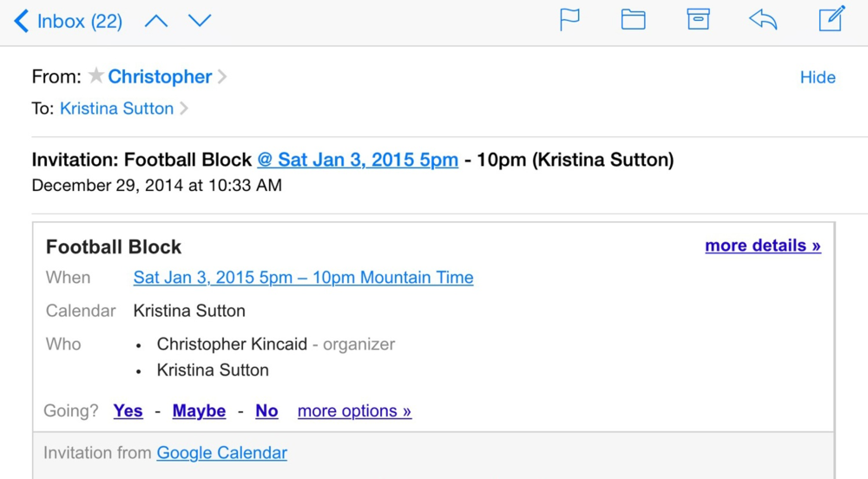Hide the message header details

(x=818, y=77)
